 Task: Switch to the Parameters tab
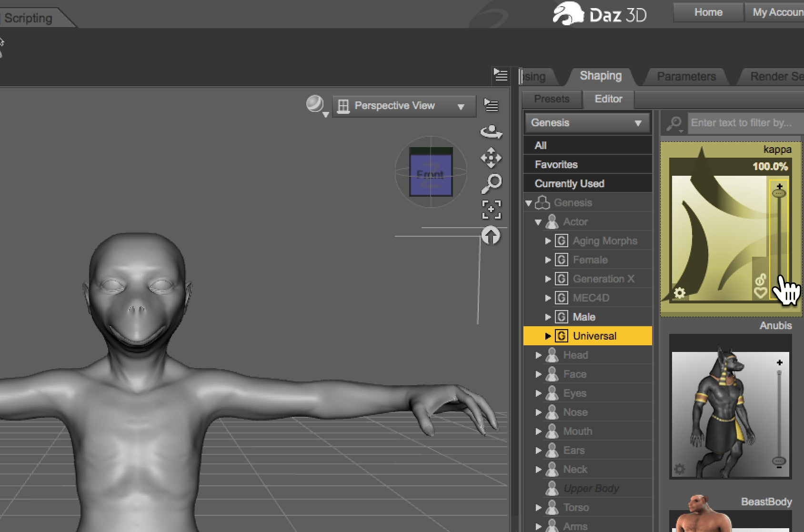click(x=686, y=76)
